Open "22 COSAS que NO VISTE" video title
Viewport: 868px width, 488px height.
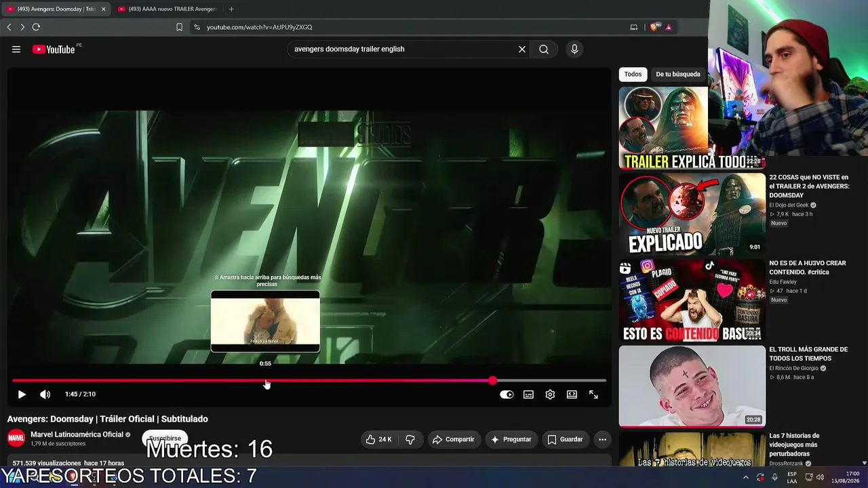click(x=809, y=186)
